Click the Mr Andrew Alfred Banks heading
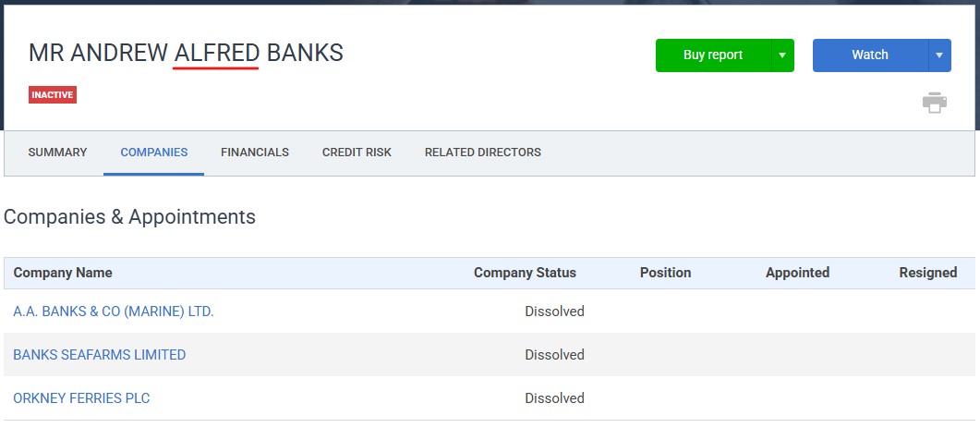Screen dimensions: 980x440 [187, 53]
